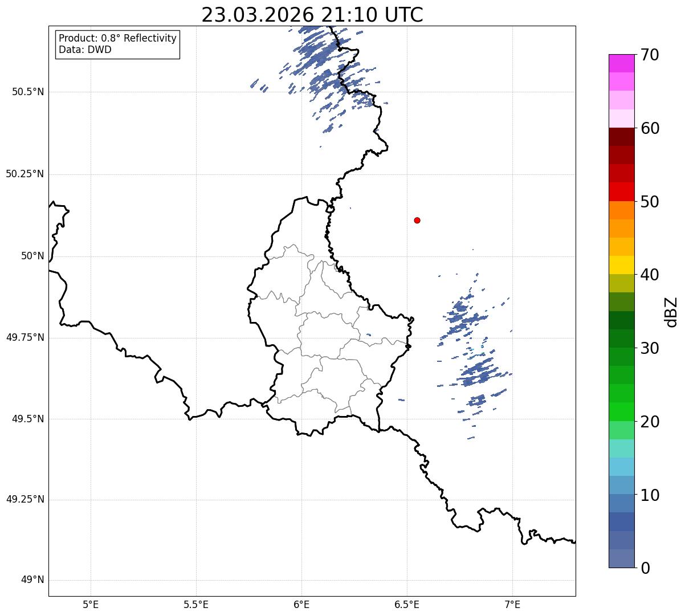This screenshot has width=685, height=616.
Task: Click the latitude label 50.5°N
Action: [x=28, y=92]
